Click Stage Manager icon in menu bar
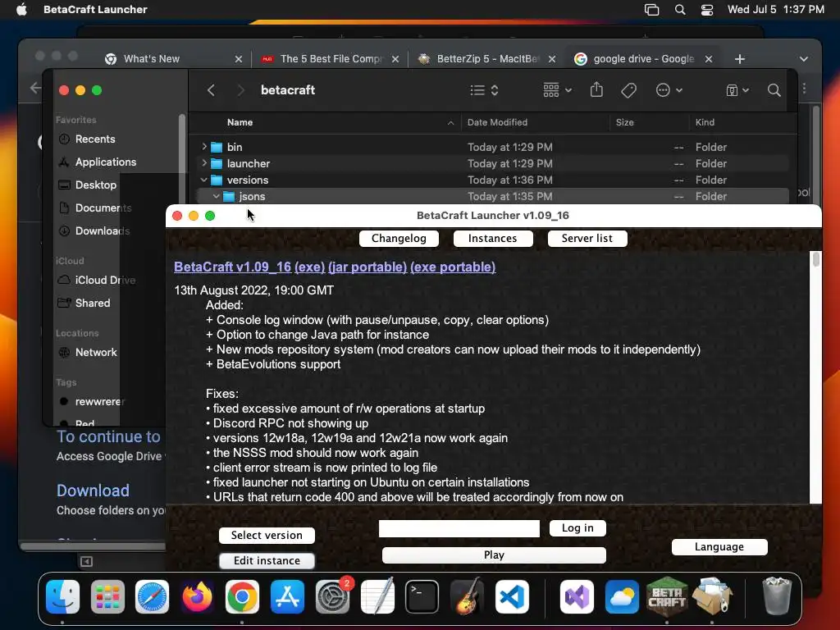Screen dimensions: 840x630 651,10
